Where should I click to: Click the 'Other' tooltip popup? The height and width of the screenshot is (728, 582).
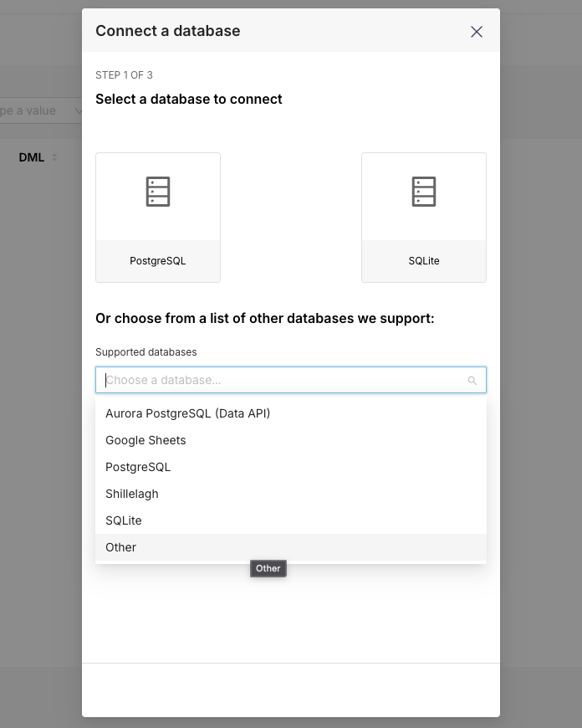click(x=268, y=568)
